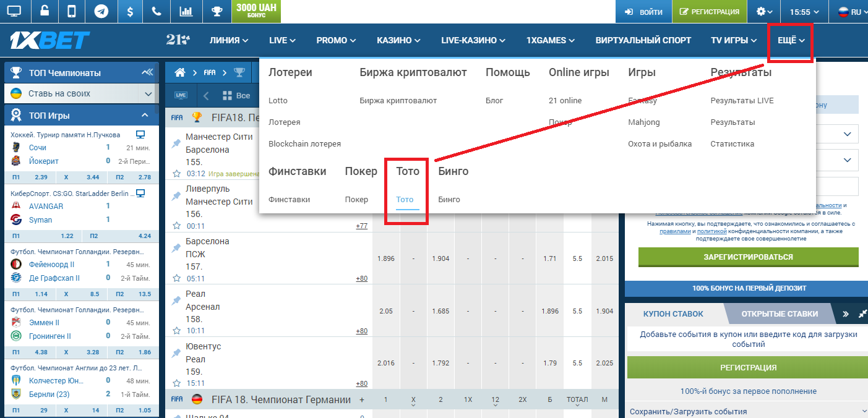868x418 pixels.
Task: Open Результаты LIVE menu item
Action: 742,100
